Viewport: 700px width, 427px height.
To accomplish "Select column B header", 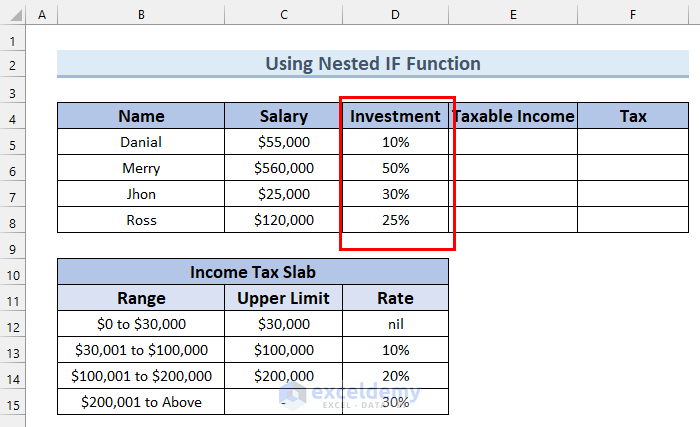I will point(141,15).
